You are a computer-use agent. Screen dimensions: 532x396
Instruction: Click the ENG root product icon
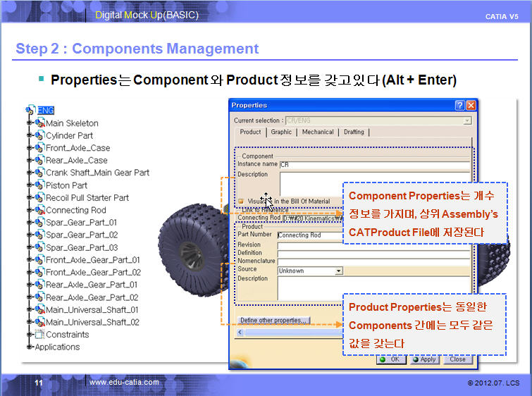30,110
